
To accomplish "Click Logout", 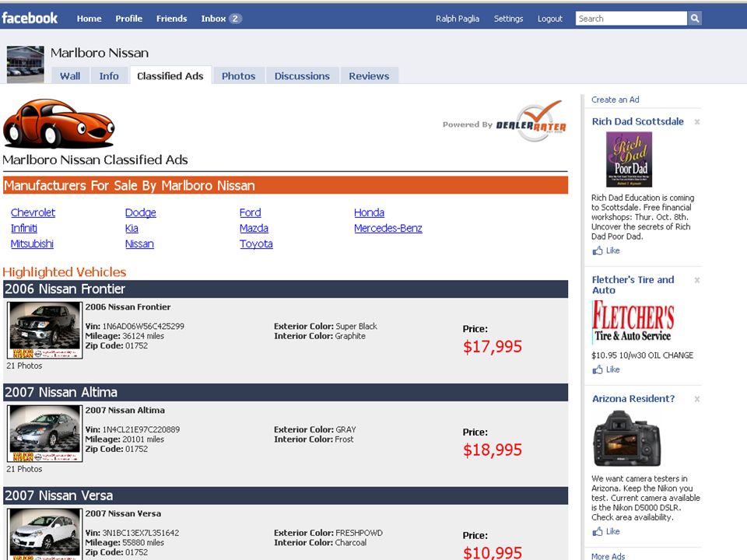I will point(550,19).
